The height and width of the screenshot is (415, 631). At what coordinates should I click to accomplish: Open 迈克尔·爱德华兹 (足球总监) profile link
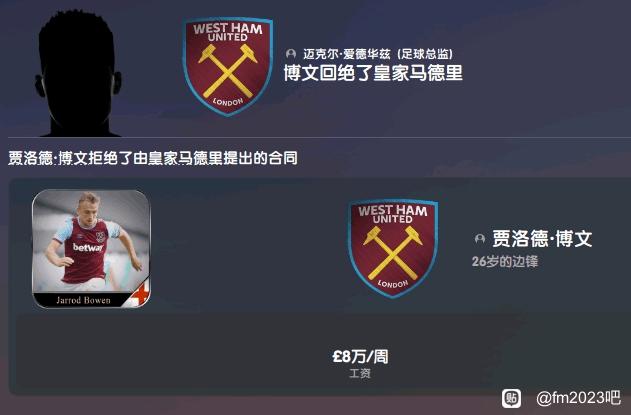[x=378, y=54]
